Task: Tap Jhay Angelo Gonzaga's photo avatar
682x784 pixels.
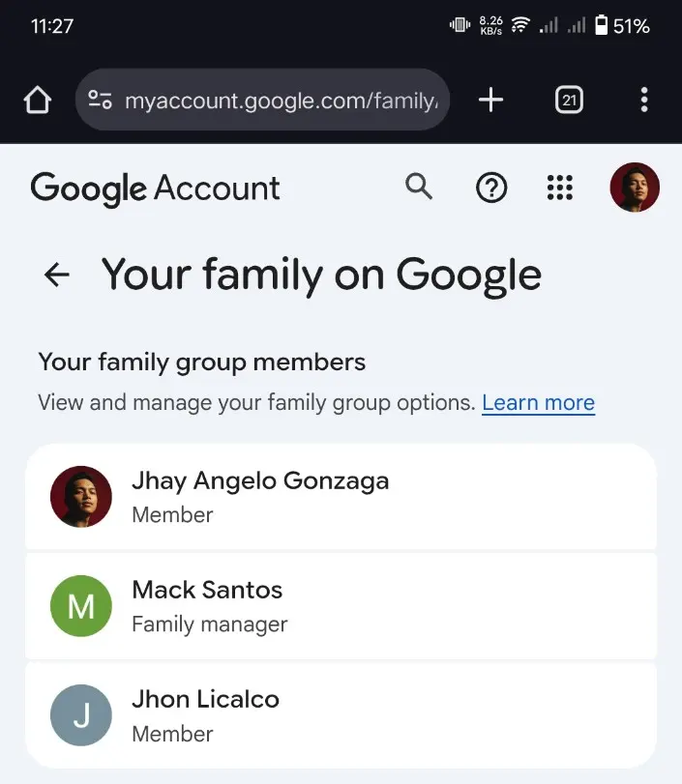Action: pos(81,497)
